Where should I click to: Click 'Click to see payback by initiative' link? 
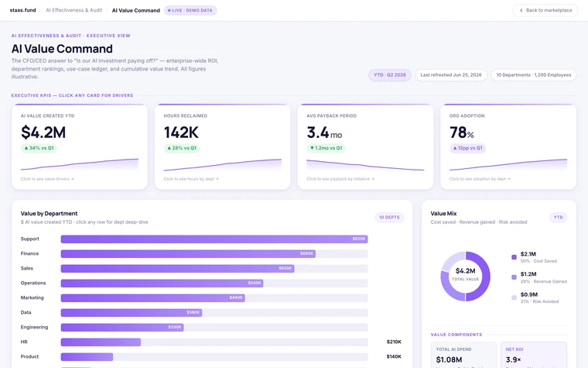340,179
